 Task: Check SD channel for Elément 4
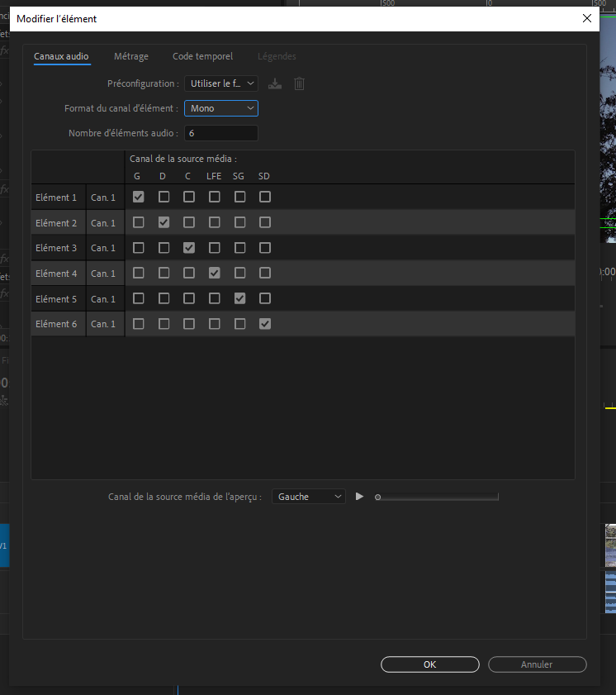coord(265,273)
